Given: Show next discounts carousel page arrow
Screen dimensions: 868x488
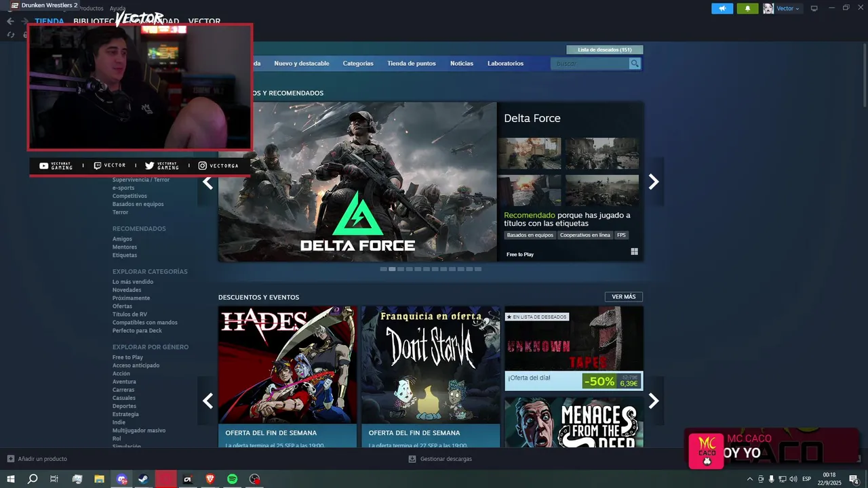Looking at the screenshot, I should pyautogui.click(x=654, y=401).
